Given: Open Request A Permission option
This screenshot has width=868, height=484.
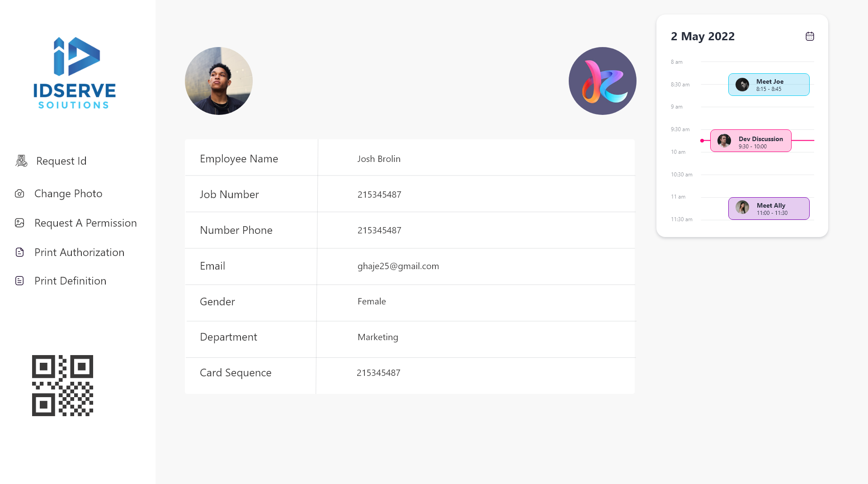Looking at the screenshot, I should pyautogui.click(x=85, y=223).
